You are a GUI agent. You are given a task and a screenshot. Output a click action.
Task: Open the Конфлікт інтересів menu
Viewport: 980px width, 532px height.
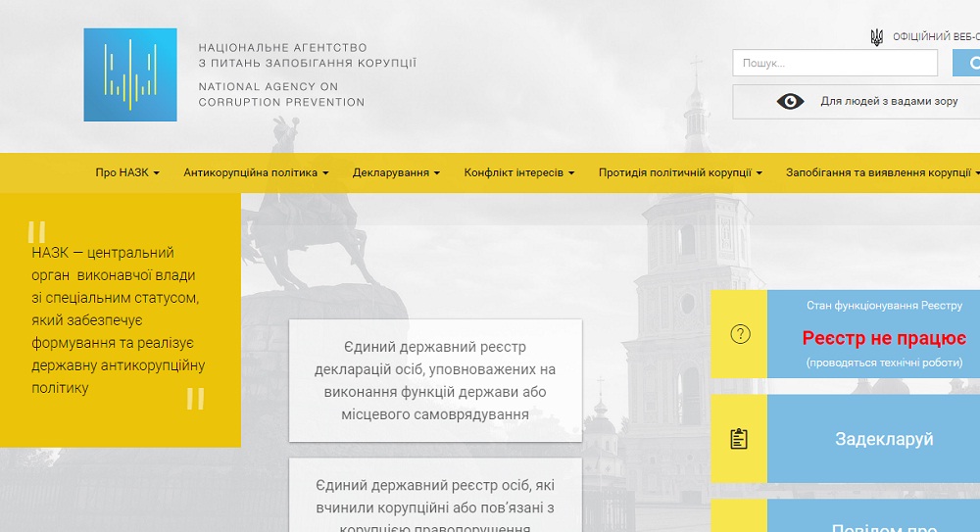[x=518, y=172]
